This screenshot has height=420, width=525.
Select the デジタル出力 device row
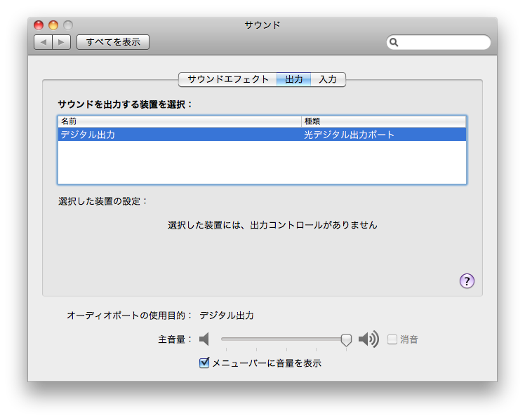tap(262, 135)
